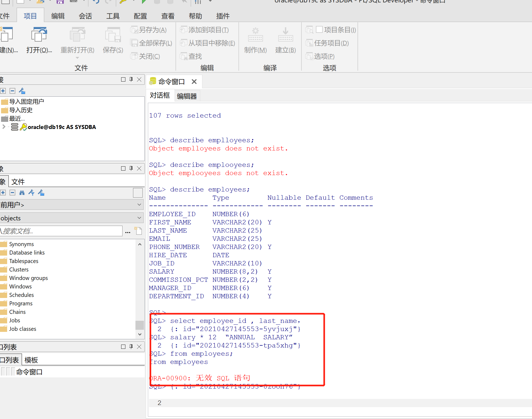Toggle float square on window list panel
This screenshot has height=419, width=532.
[x=123, y=347]
